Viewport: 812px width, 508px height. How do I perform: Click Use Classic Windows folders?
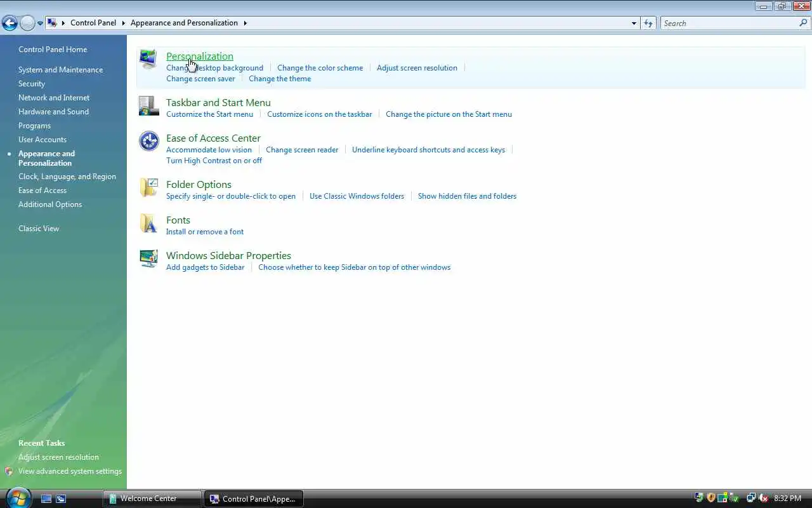[x=357, y=196]
